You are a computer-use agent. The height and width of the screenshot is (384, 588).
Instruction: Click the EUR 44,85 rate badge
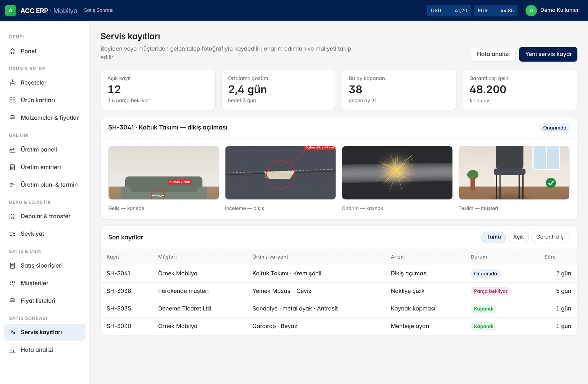[496, 11]
